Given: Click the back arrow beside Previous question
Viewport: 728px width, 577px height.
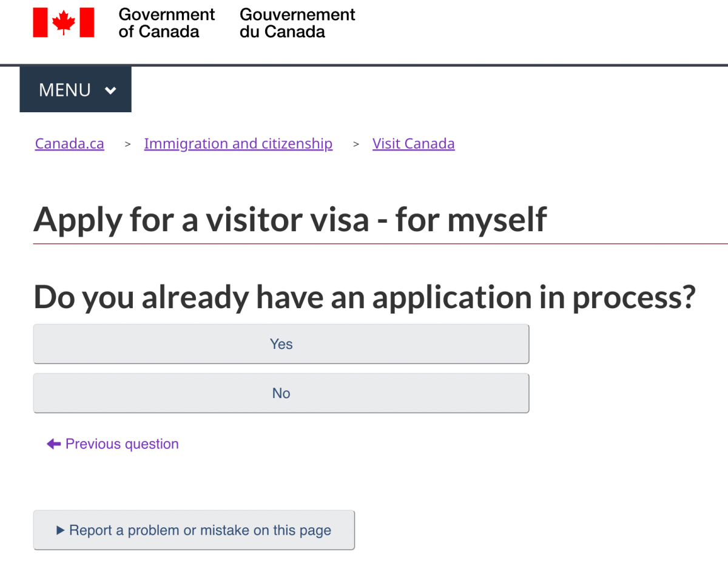Looking at the screenshot, I should [53, 444].
